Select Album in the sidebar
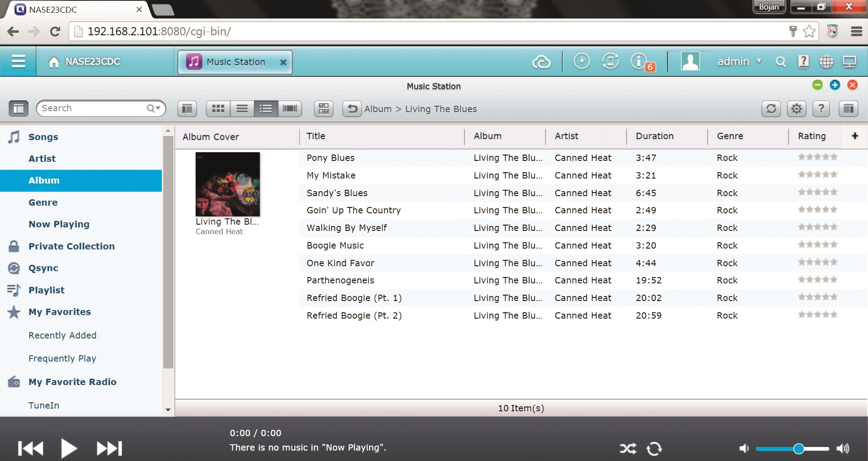Image resolution: width=868 pixels, height=461 pixels. [81, 180]
